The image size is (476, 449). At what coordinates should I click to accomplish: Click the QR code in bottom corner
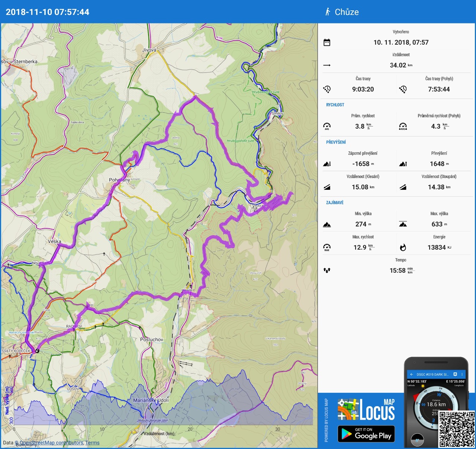coord(457,429)
